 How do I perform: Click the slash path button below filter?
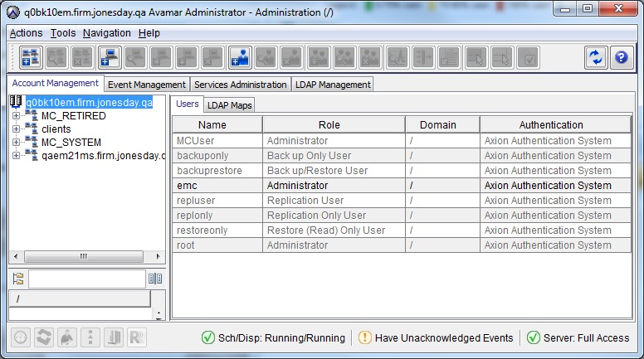click(80, 298)
